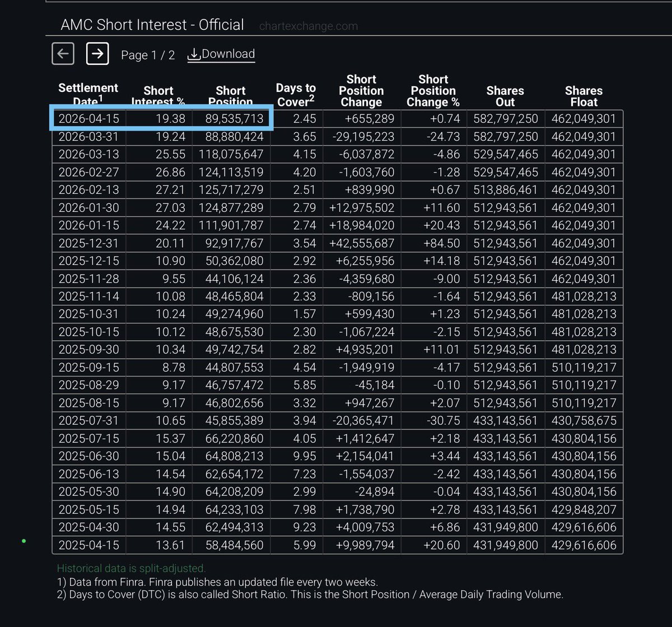Click the AMC Short Interest - Official title
The width and height of the screenshot is (672, 627).
pyautogui.click(x=152, y=25)
